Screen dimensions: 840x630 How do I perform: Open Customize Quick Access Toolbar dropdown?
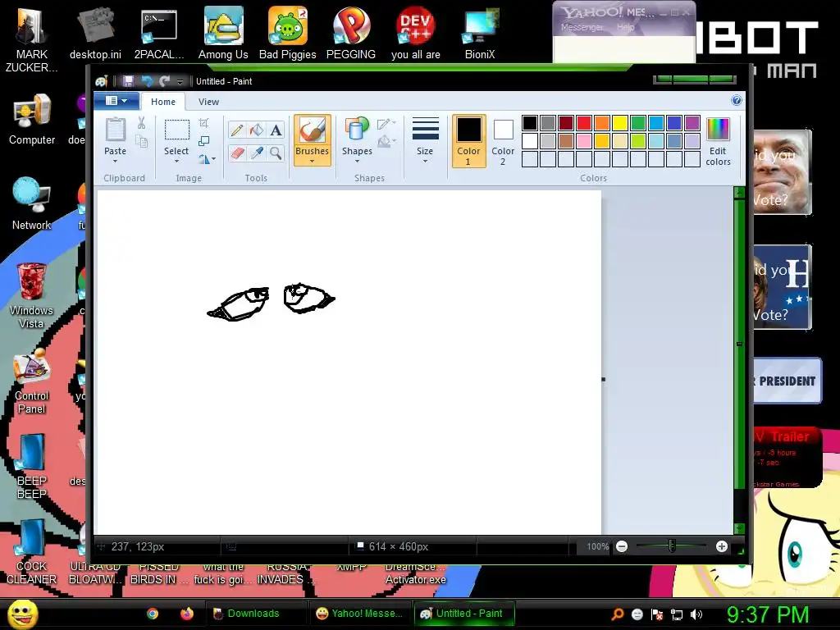(180, 81)
